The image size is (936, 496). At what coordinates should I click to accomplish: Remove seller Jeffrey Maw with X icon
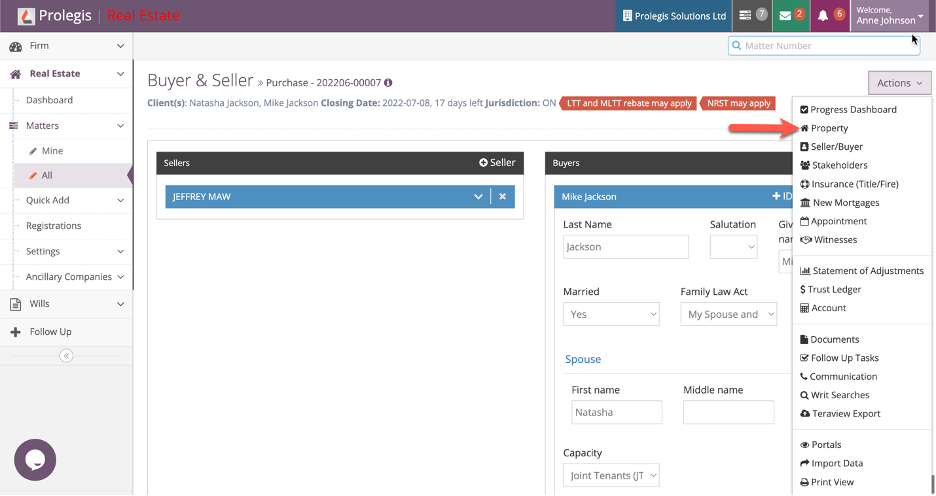(503, 197)
